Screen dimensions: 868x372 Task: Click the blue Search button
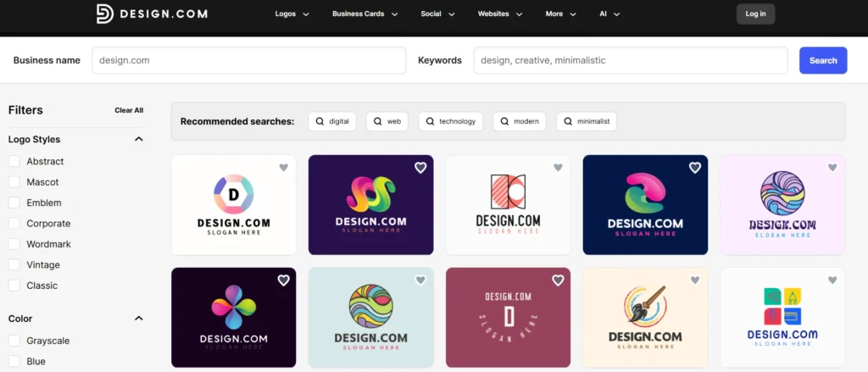pyautogui.click(x=823, y=60)
